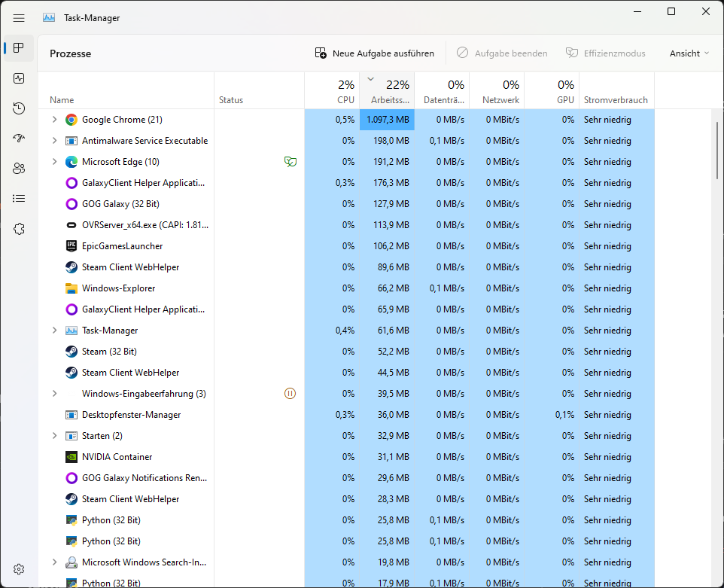Expand the Google Chrome (21) group
Image resolution: width=724 pixels, height=588 pixels.
(x=54, y=120)
